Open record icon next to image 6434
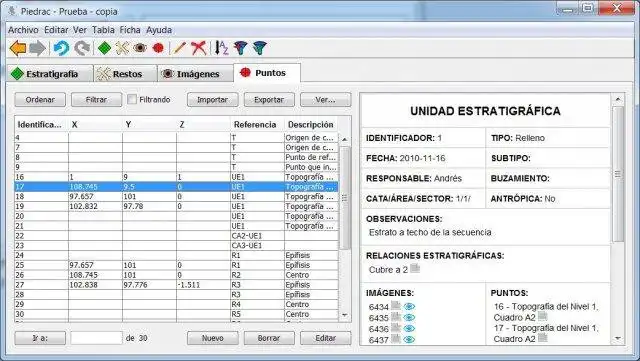The image size is (640, 361). (x=396, y=305)
